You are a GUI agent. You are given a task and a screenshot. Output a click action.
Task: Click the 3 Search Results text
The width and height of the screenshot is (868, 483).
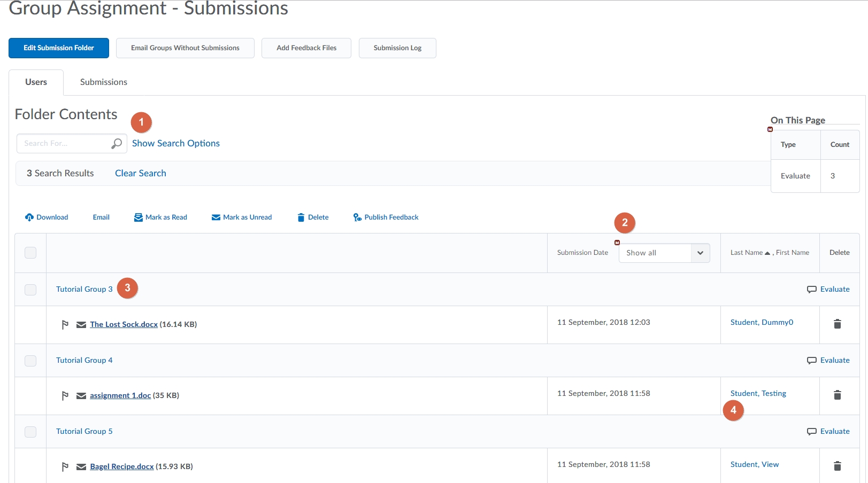click(x=60, y=173)
